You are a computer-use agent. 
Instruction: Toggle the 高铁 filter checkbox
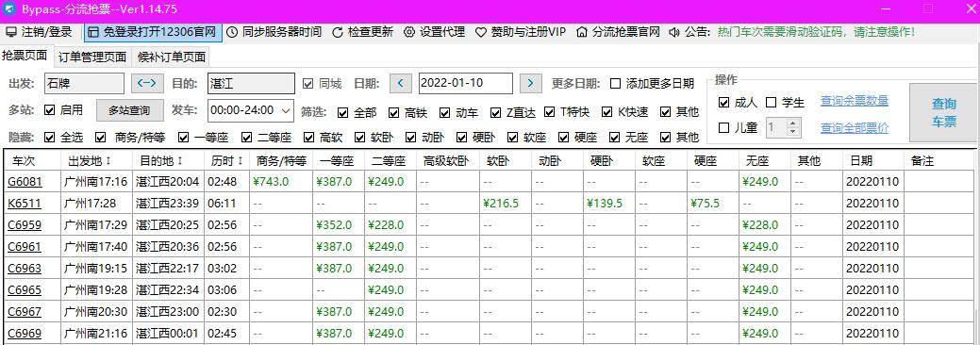(x=393, y=113)
